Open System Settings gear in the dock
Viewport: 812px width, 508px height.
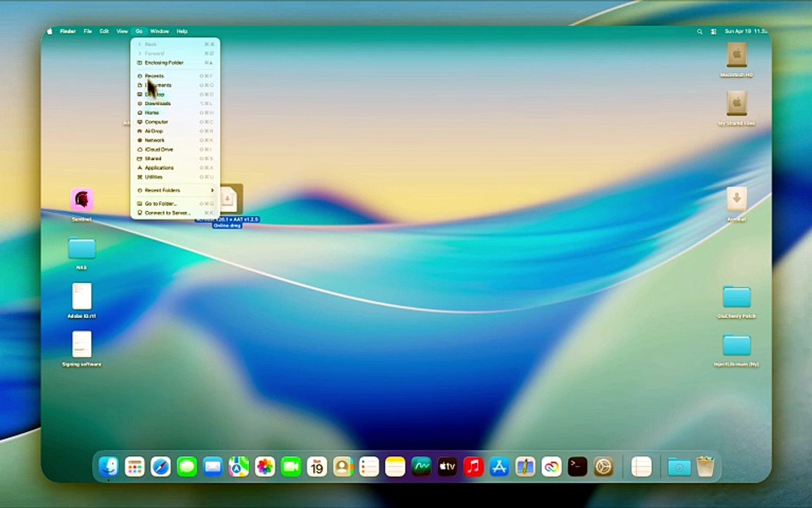pyautogui.click(x=603, y=466)
